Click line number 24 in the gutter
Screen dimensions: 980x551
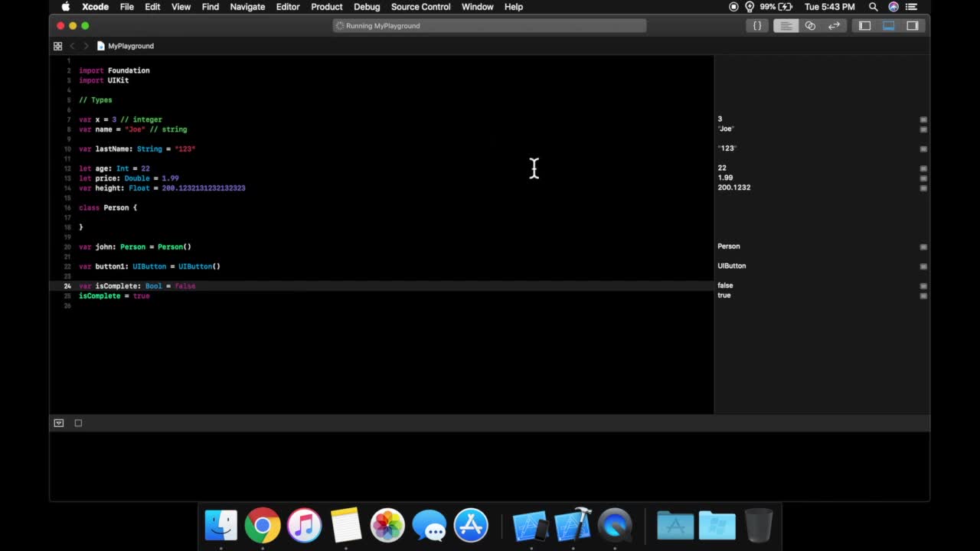pos(67,286)
